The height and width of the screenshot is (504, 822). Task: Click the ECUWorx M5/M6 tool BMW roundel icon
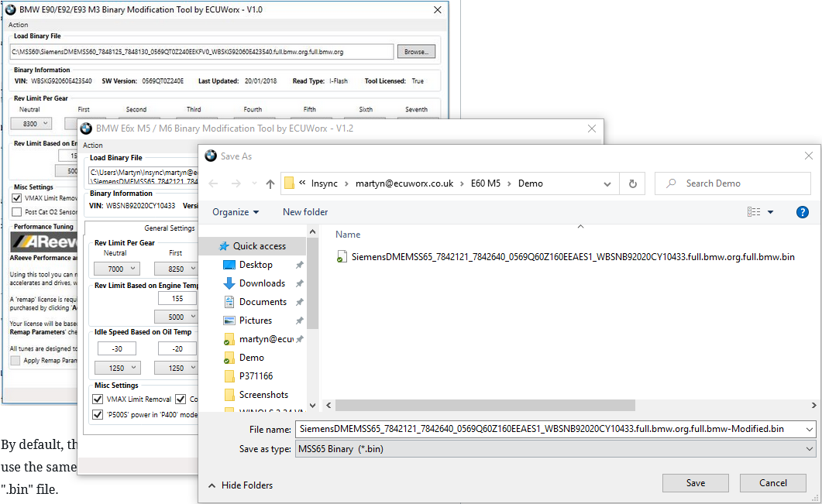coord(88,130)
